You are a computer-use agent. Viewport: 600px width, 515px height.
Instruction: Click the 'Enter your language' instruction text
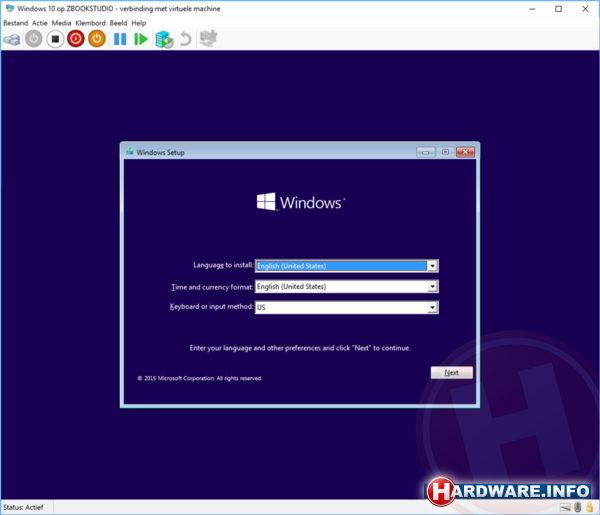tap(300, 348)
